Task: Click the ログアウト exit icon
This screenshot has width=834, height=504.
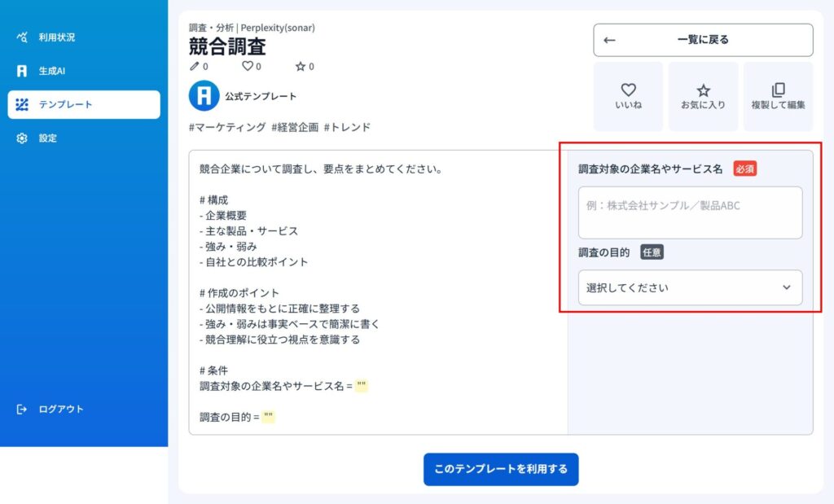Action: [22, 409]
